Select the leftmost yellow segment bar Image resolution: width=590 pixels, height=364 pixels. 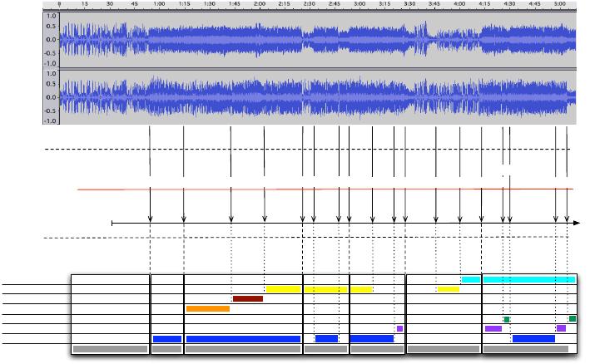(283, 289)
